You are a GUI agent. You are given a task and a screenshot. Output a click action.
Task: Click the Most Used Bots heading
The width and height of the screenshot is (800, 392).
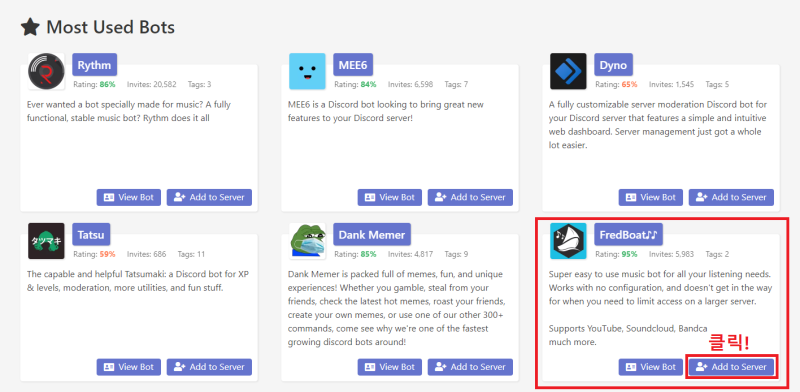pos(111,27)
